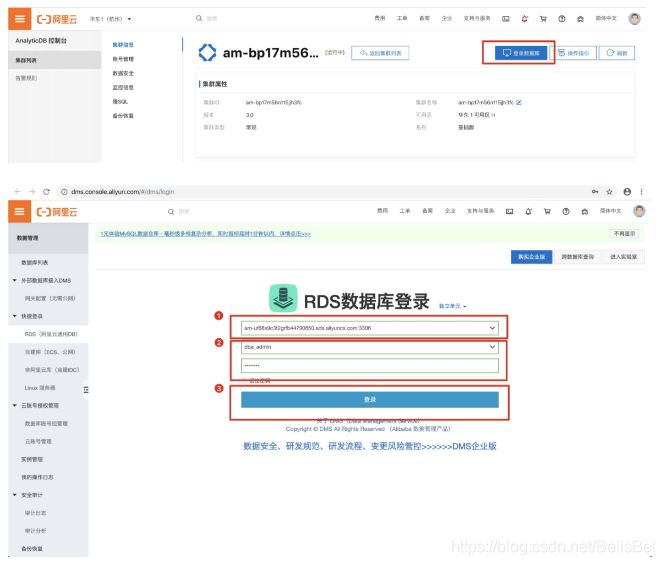Open user avatar in AnalyticDB console header
This screenshot has width=664, height=565.
pyautogui.click(x=634, y=19)
